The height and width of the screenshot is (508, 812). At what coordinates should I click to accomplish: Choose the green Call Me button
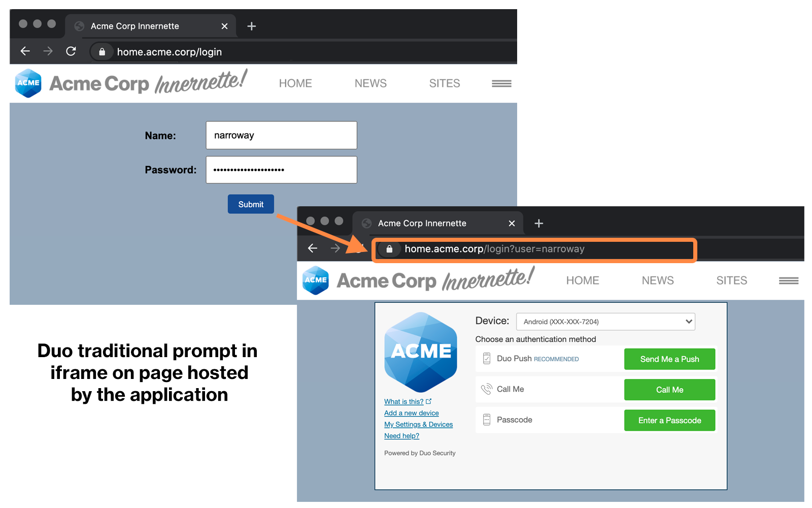669,390
